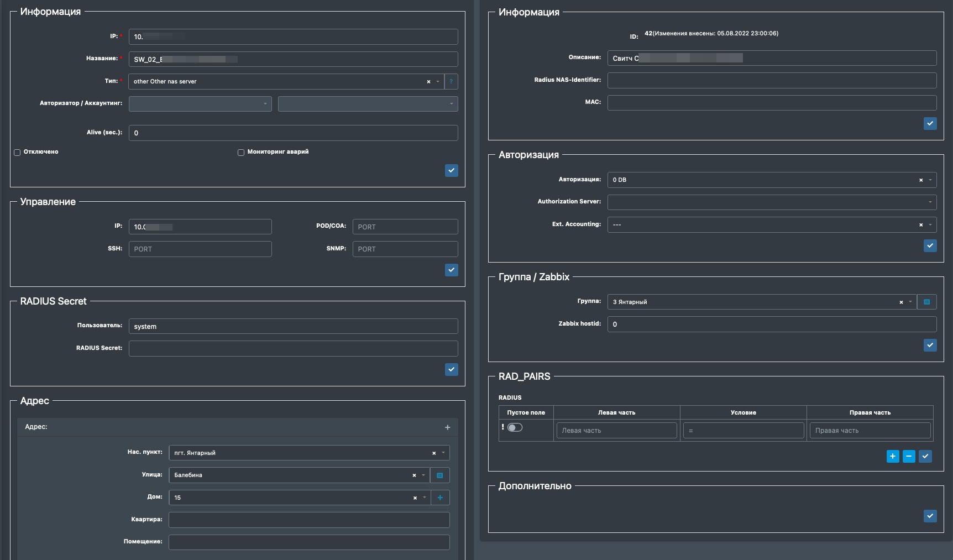
Task: Expand the Authorization Server dropdown
Action: 772,202
